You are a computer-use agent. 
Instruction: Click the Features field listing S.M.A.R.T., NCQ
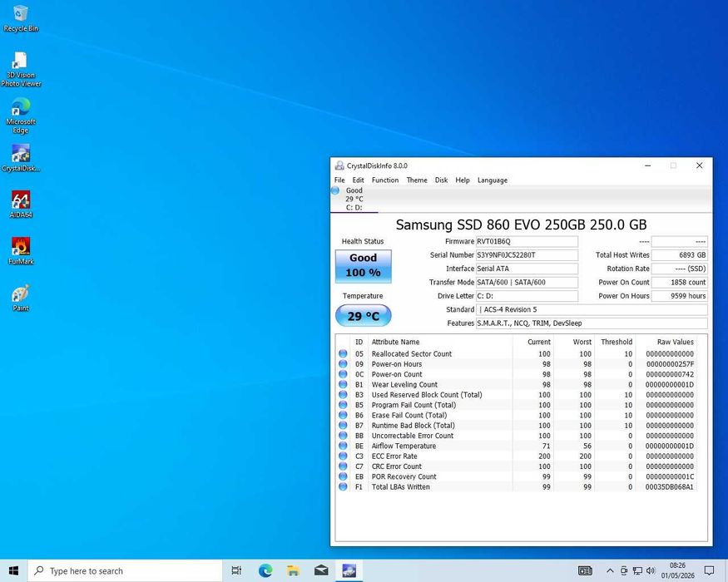[592, 323]
